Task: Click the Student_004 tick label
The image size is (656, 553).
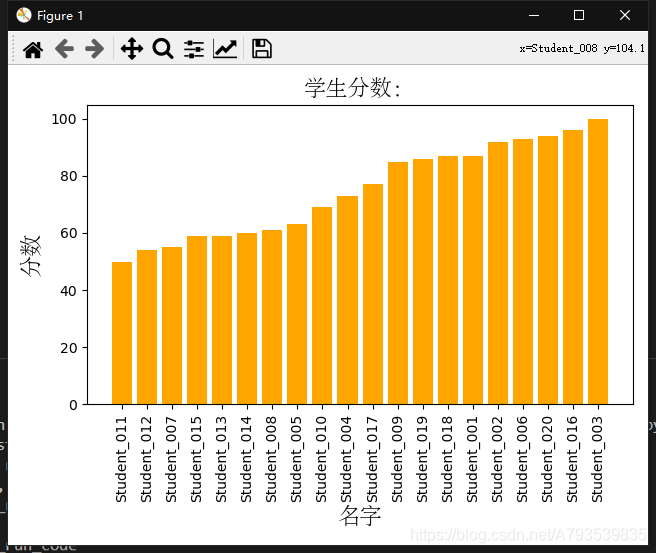Action: 346,459
